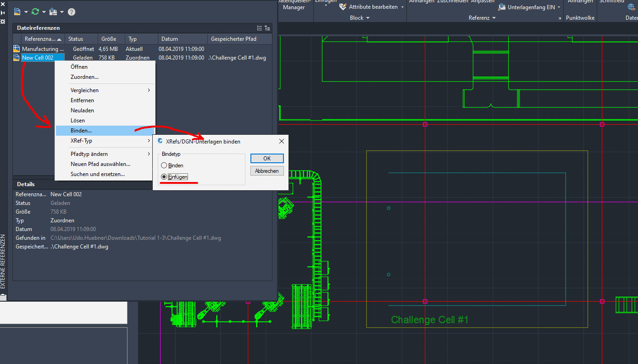Choose Öffnen from context menu
638x364 pixels.
tap(105, 67)
